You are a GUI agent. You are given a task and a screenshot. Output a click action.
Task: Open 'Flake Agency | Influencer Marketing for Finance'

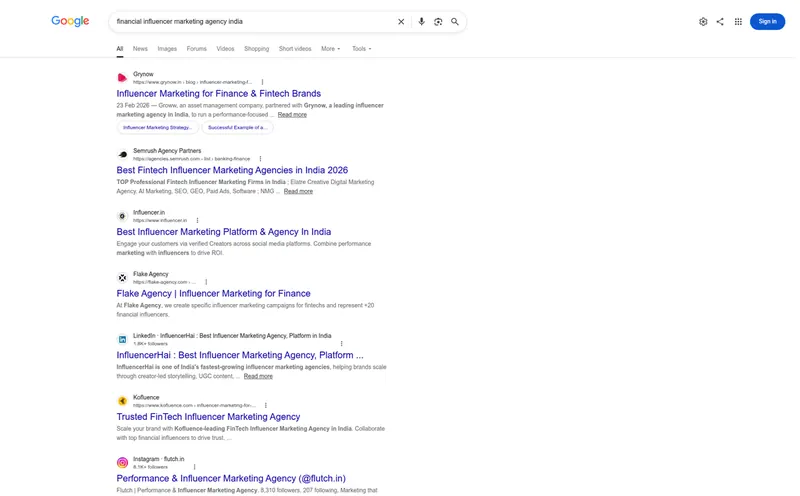(x=213, y=293)
